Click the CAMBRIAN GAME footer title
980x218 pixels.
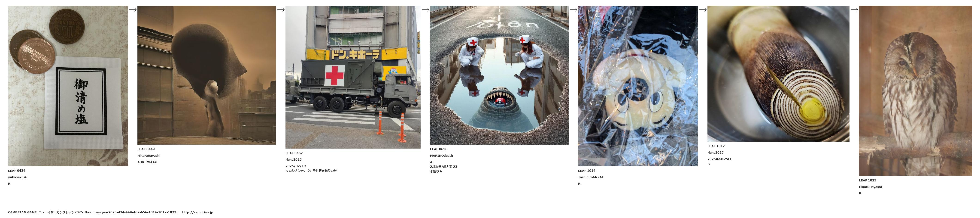coord(22,212)
